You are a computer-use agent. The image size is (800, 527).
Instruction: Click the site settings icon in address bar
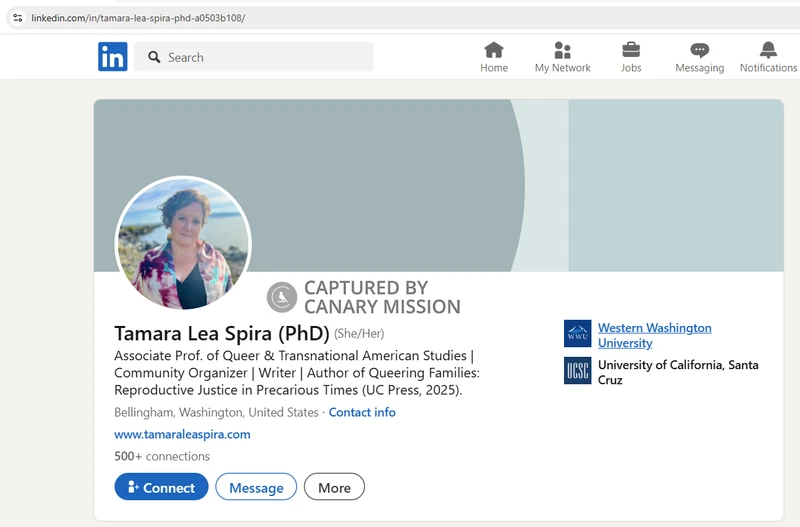pos(18,18)
